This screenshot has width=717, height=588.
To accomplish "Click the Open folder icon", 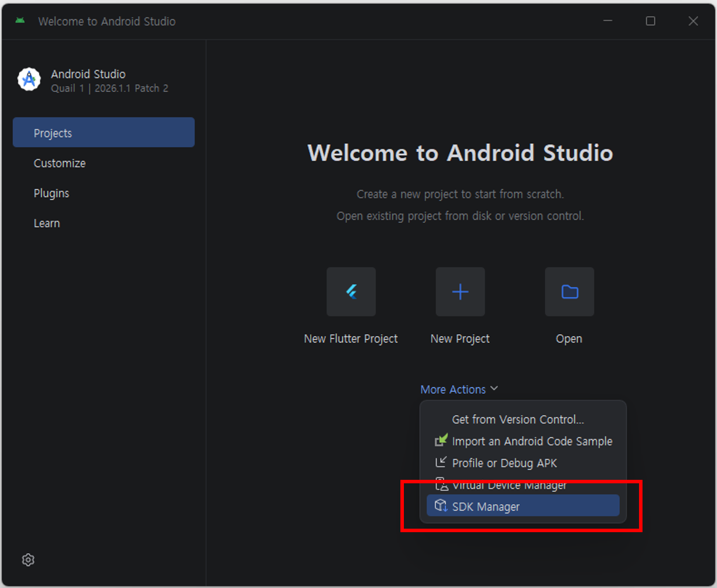I will 569,291.
